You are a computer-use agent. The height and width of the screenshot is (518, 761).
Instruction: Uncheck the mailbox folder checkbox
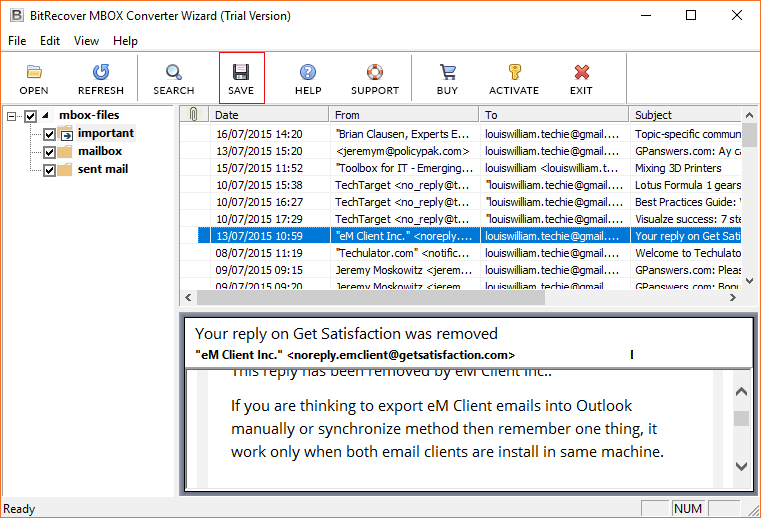pos(49,152)
